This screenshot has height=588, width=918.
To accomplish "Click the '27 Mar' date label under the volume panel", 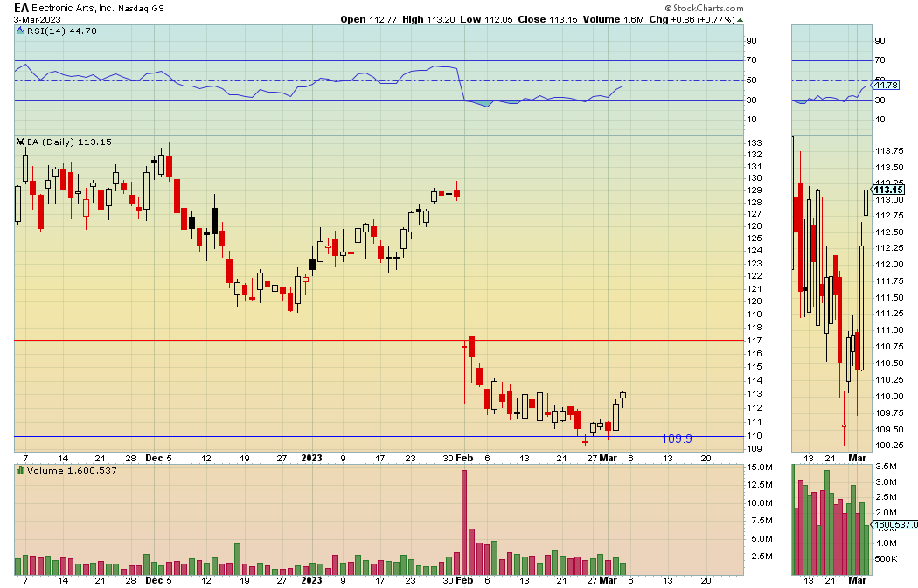I will (602, 580).
